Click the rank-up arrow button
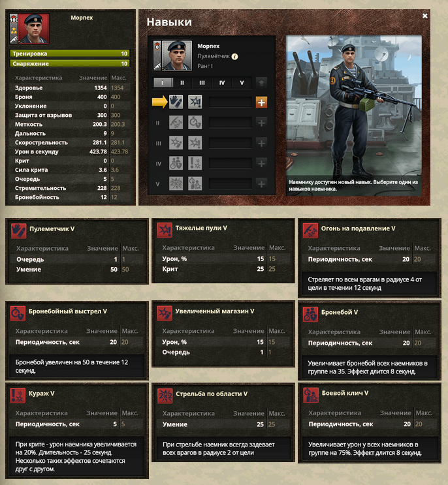Viewport: 448px width, 485px height. click(x=261, y=83)
